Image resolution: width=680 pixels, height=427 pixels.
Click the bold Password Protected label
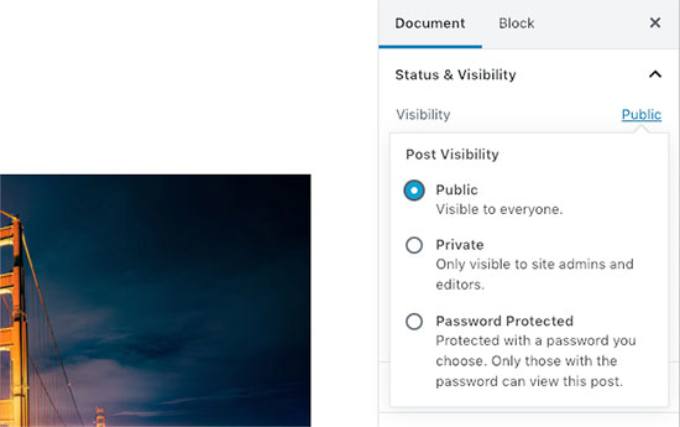(x=504, y=322)
